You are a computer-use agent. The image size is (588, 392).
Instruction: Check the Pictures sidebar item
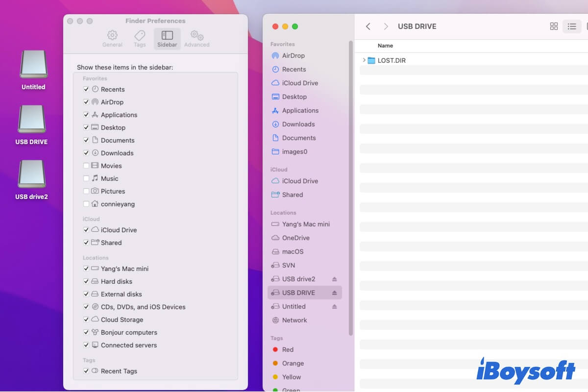(x=87, y=191)
